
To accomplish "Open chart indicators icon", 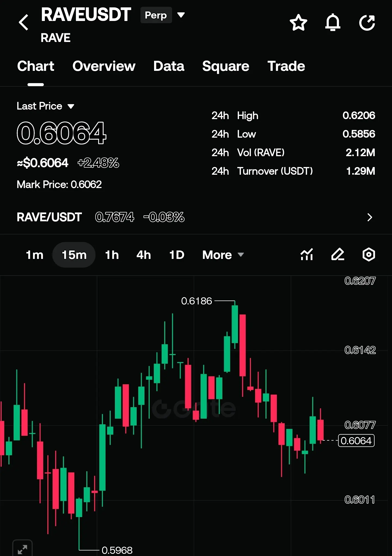I will 307,255.
